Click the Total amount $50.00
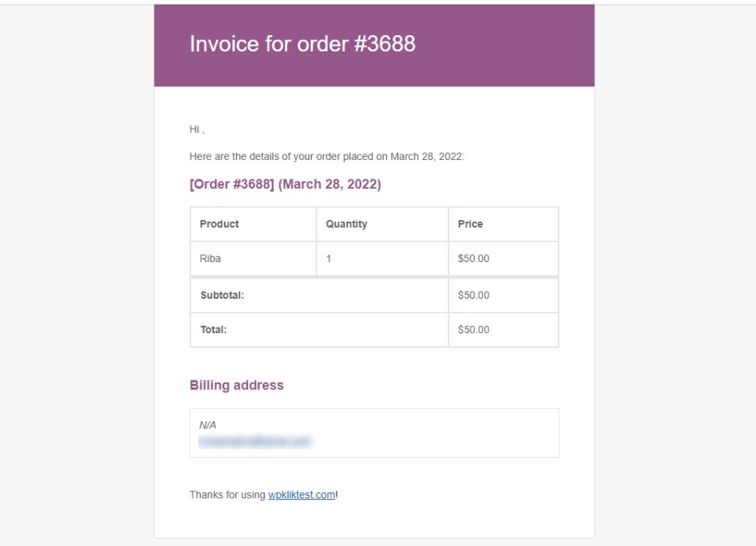 [x=474, y=330]
